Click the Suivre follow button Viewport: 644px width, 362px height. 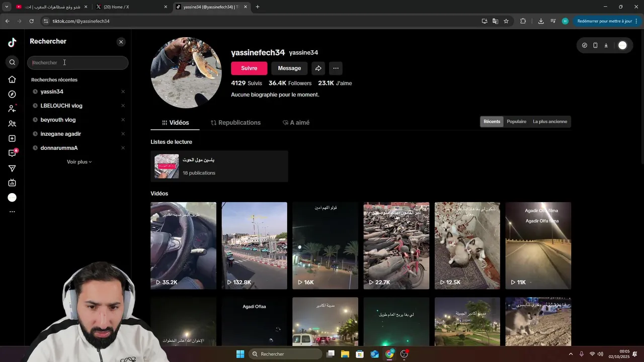tap(249, 68)
